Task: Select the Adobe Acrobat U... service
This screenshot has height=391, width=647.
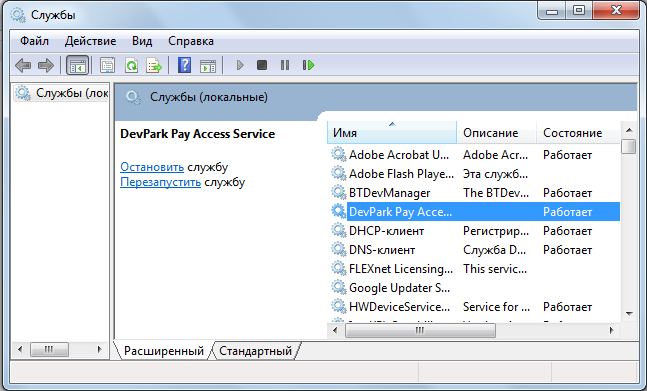Action: (x=399, y=155)
